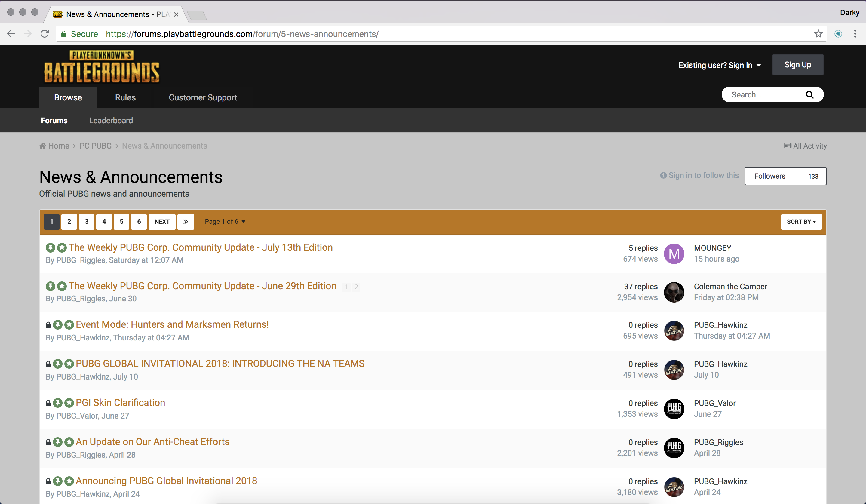Click the PUBG Battlegrounds logo
Image resolution: width=866 pixels, height=504 pixels.
(102, 66)
